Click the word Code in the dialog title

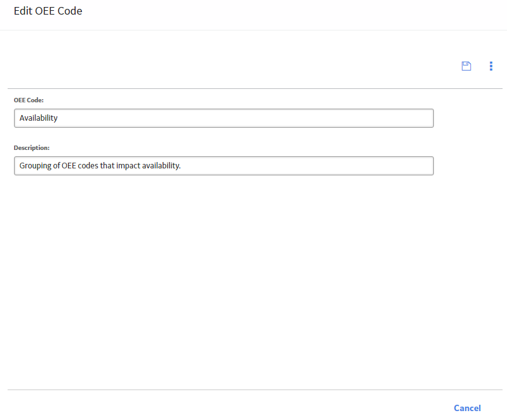(69, 11)
